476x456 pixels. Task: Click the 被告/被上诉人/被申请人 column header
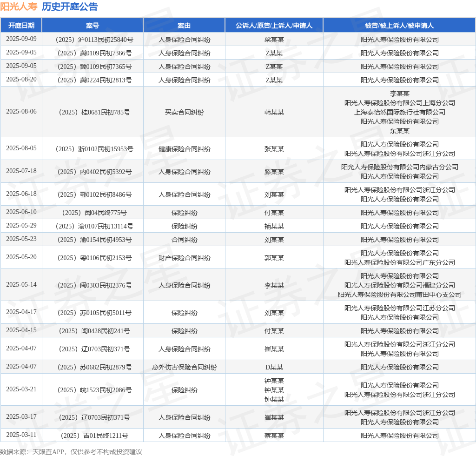click(399, 26)
